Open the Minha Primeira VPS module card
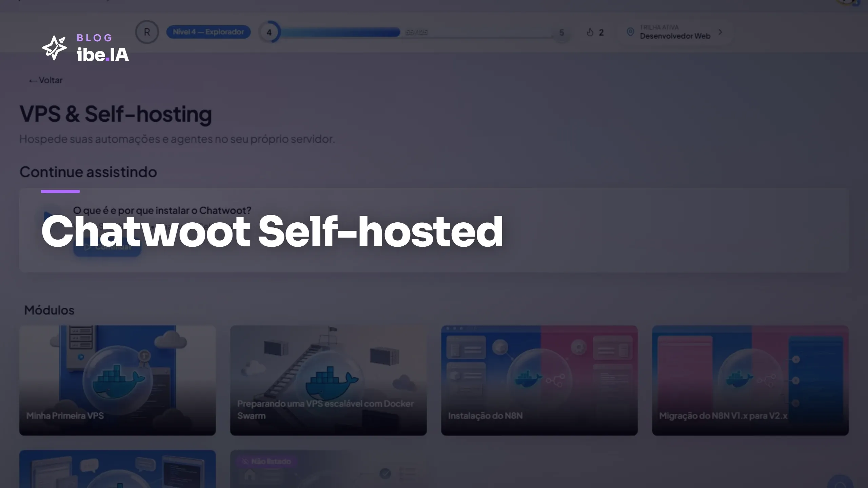This screenshot has height=488, width=868. (117, 380)
